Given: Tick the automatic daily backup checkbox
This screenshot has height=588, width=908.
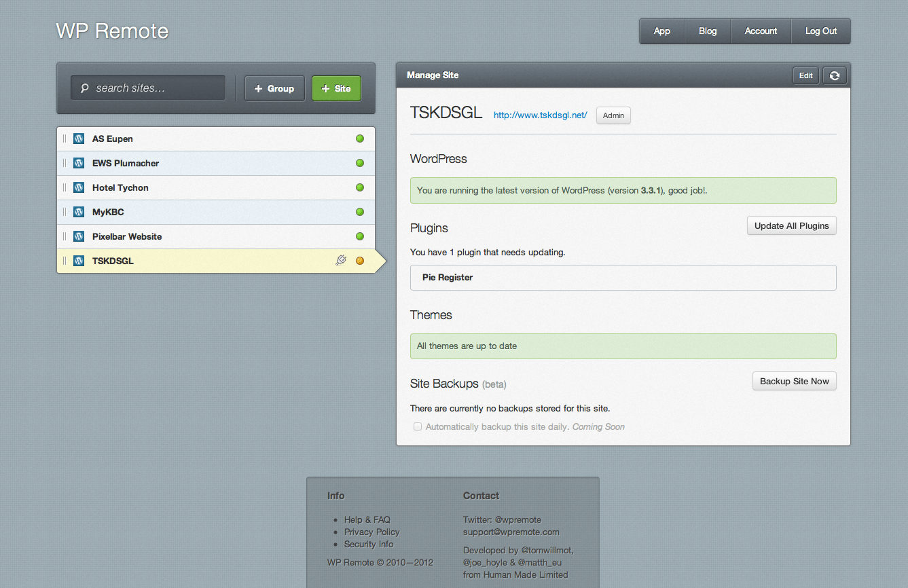Looking at the screenshot, I should pos(418,426).
